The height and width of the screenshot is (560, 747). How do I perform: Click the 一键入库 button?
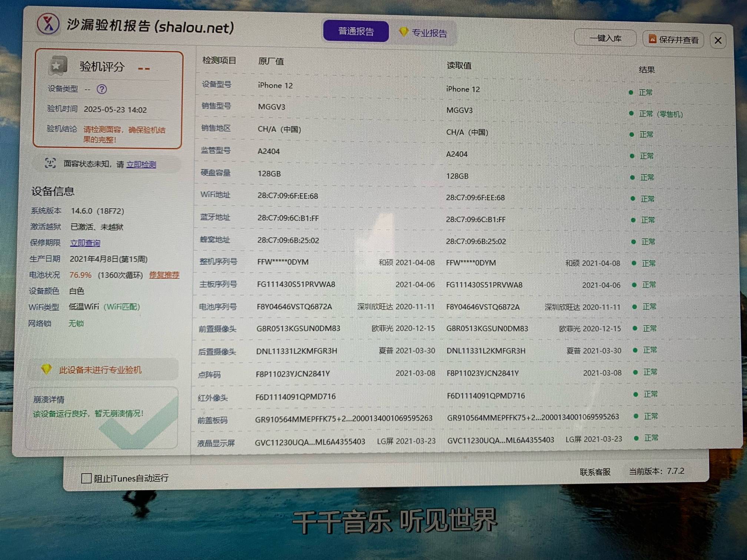point(605,38)
